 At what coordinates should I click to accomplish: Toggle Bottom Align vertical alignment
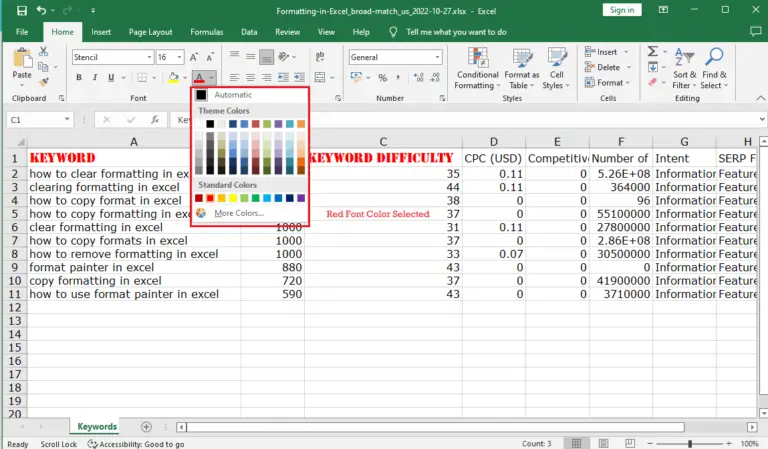click(266, 57)
